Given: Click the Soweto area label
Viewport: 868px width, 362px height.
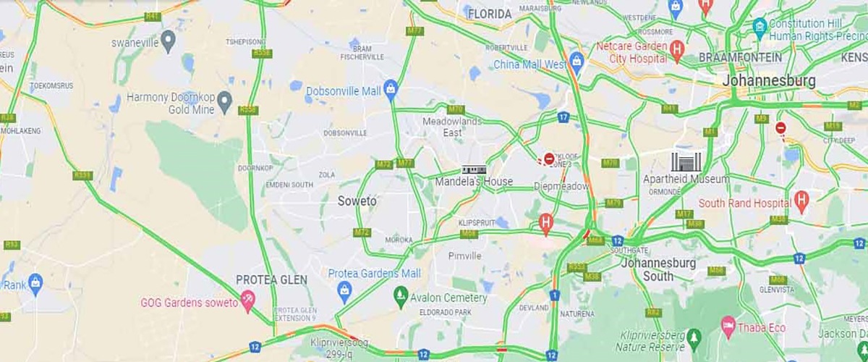Looking at the screenshot, I should (x=357, y=201).
